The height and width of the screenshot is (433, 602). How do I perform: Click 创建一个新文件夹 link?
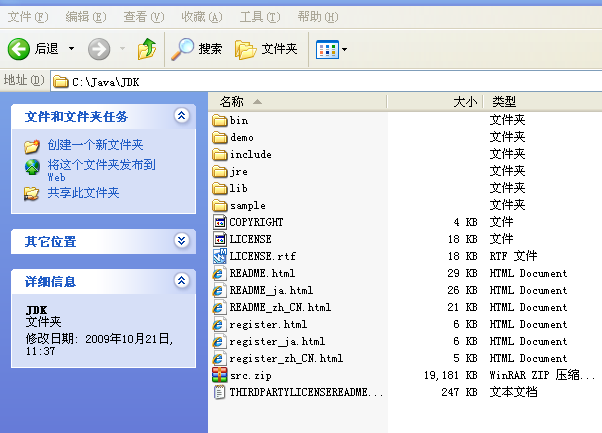(x=95, y=145)
